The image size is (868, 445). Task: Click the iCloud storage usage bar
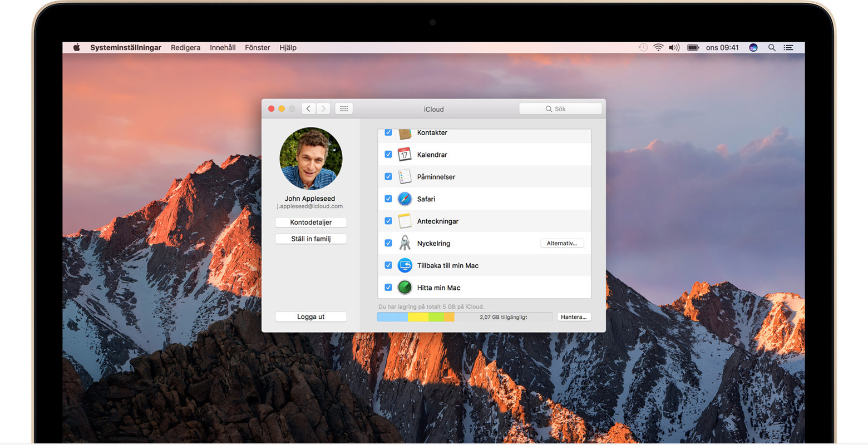tap(465, 317)
